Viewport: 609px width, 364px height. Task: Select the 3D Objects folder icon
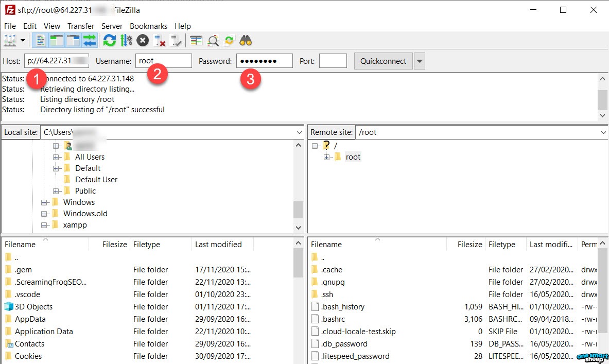[x=9, y=306]
